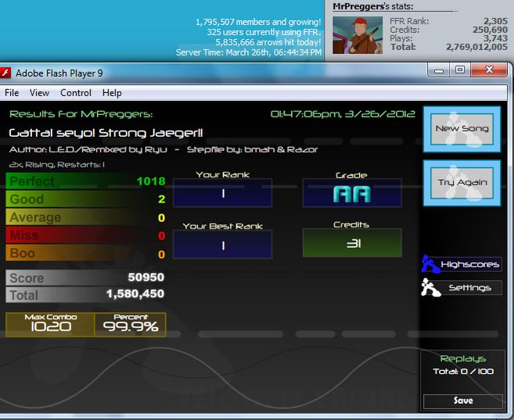Open the File menu
The width and height of the screenshot is (514, 420).
point(12,93)
